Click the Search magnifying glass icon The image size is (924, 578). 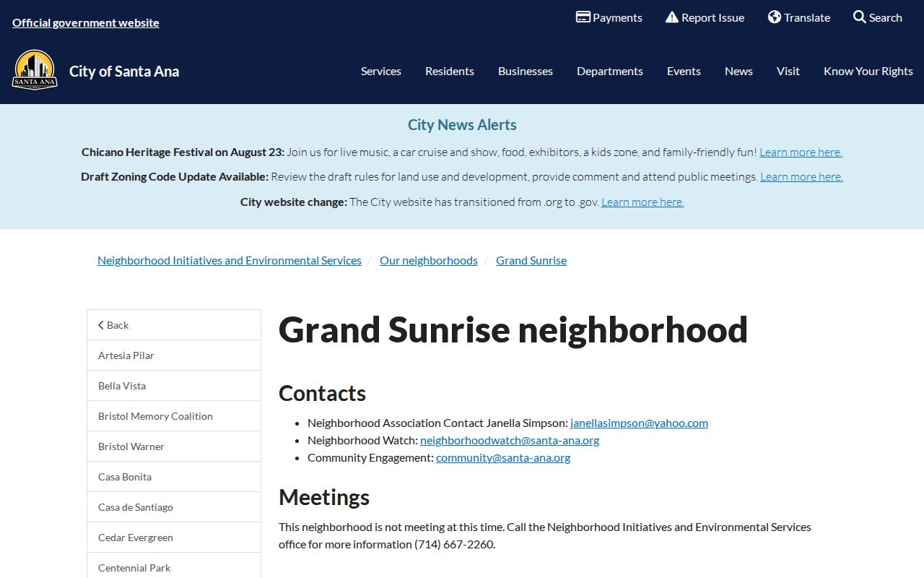tap(859, 17)
